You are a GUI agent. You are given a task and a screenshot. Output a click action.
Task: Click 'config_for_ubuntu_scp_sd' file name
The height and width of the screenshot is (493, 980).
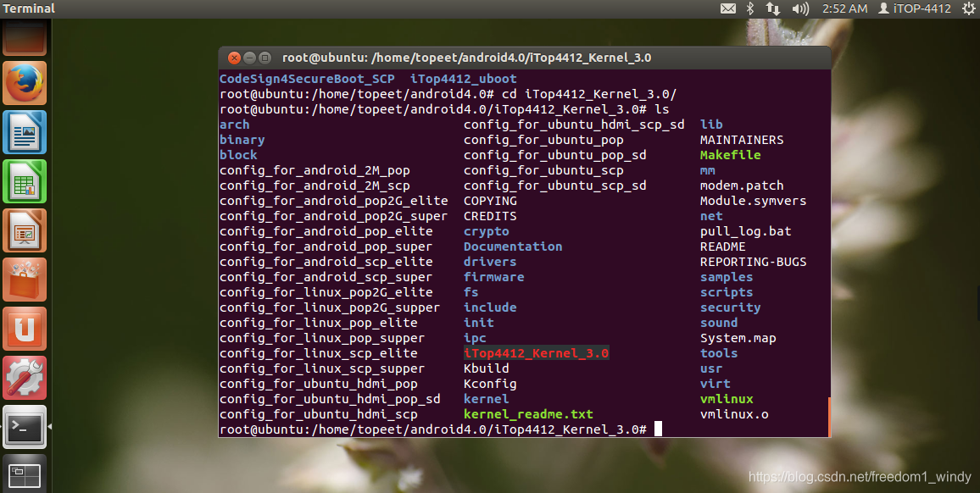tap(555, 186)
